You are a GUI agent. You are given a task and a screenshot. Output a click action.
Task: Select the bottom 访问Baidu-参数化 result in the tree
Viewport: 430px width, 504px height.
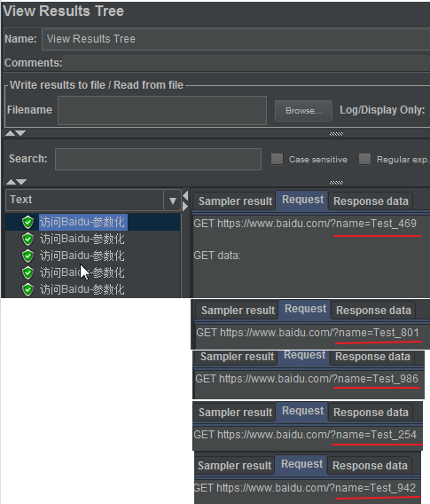coord(82,289)
